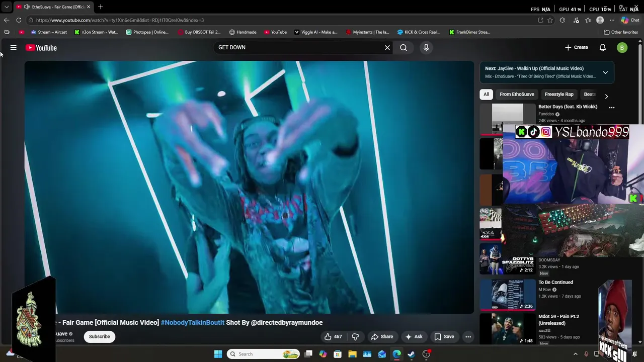The height and width of the screenshot is (362, 644).
Task: Expand the Next playlist panel chevron
Action: point(605,72)
